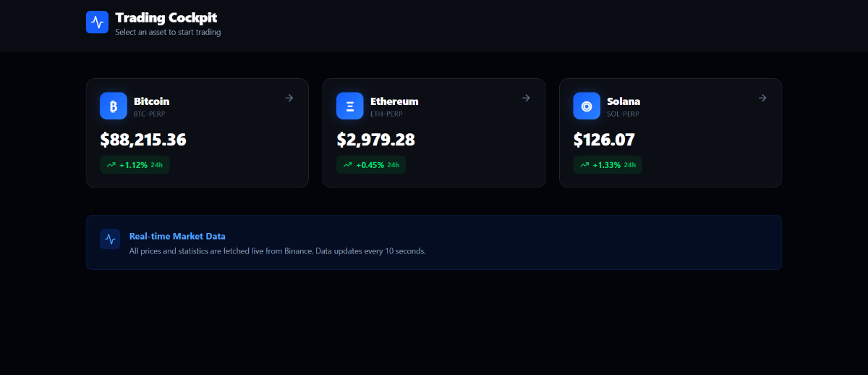Click the Trading Cockpit logo icon
The height and width of the screenshot is (375, 868).
pyautogui.click(x=97, y=22)
